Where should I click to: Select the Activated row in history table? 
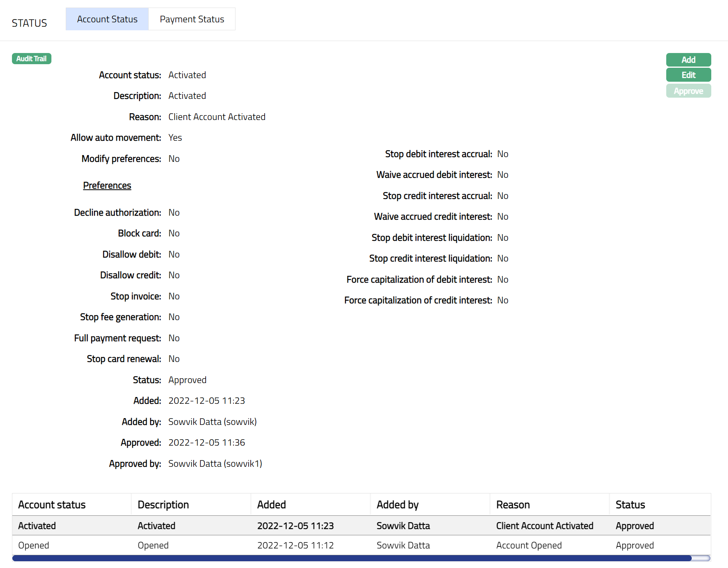[37, 526]
